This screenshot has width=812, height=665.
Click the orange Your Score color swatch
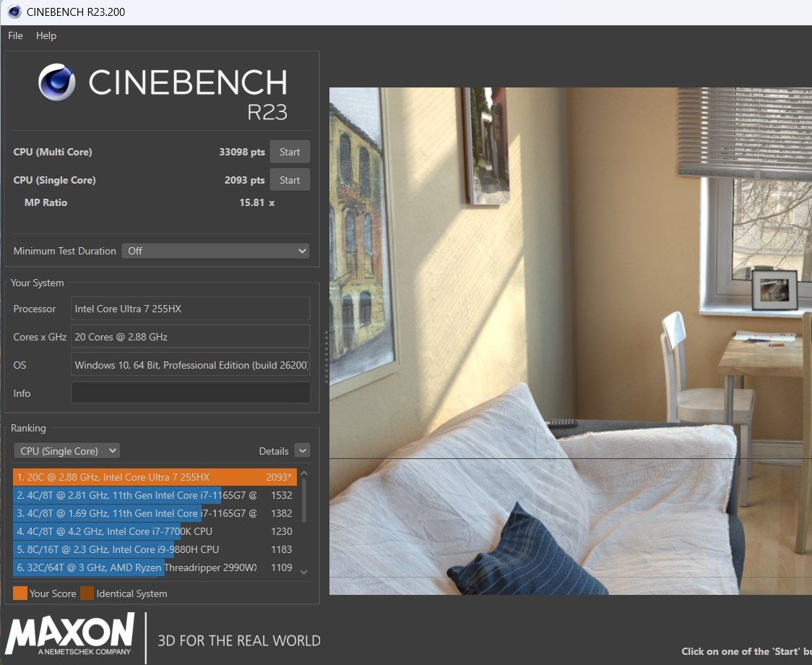[x=20, y=593]
